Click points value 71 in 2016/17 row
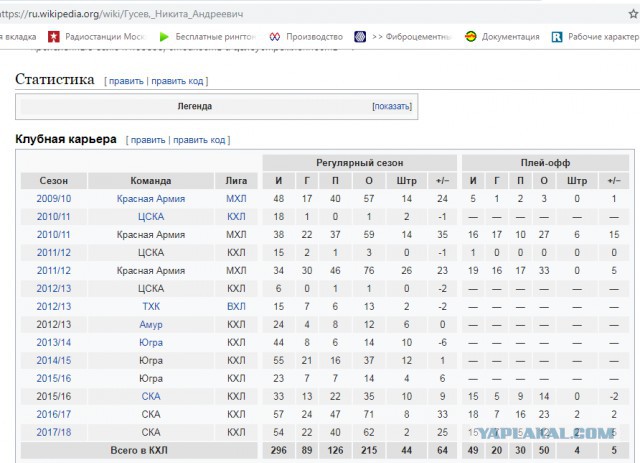The image size is (640, 463). click(369, 414)
